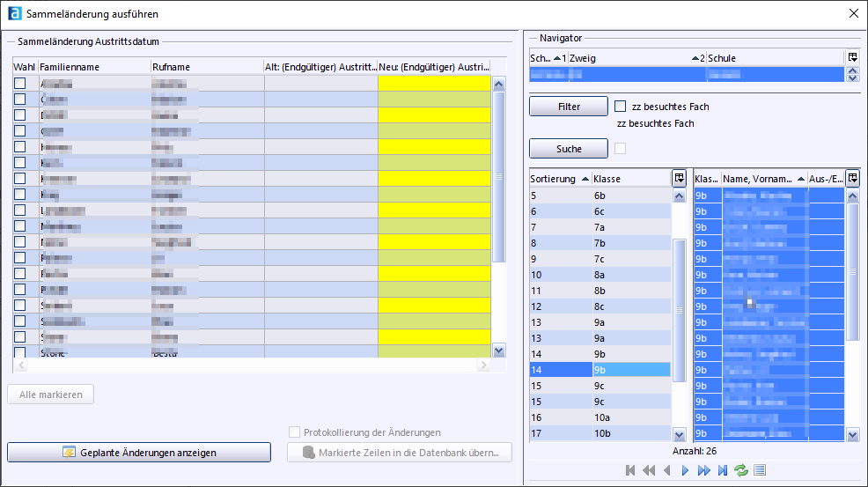
Task: Open column chooser of the Name, Vorname table
Action: pos(852,178)
